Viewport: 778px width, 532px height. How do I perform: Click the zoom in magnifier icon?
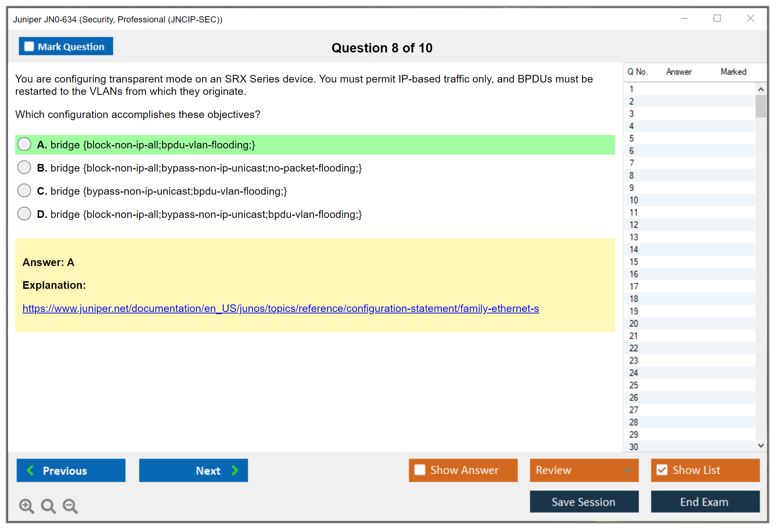(x=26, y=506)
